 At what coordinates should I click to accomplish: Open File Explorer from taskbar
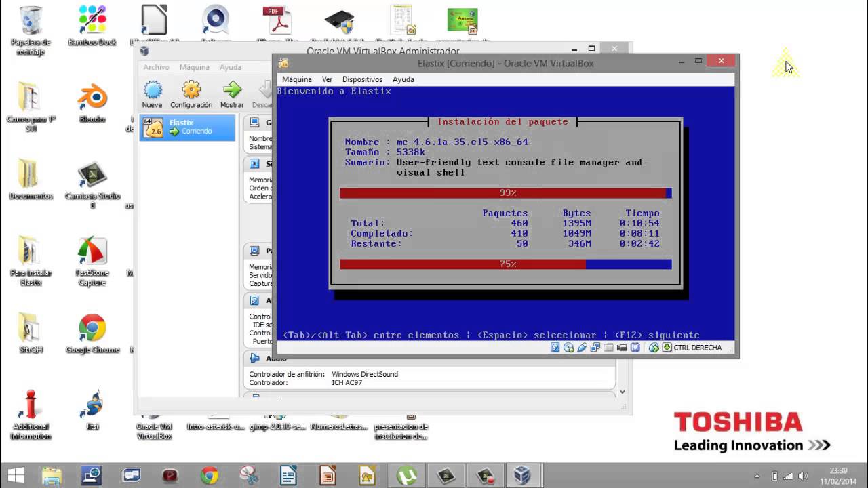[52, 475]
